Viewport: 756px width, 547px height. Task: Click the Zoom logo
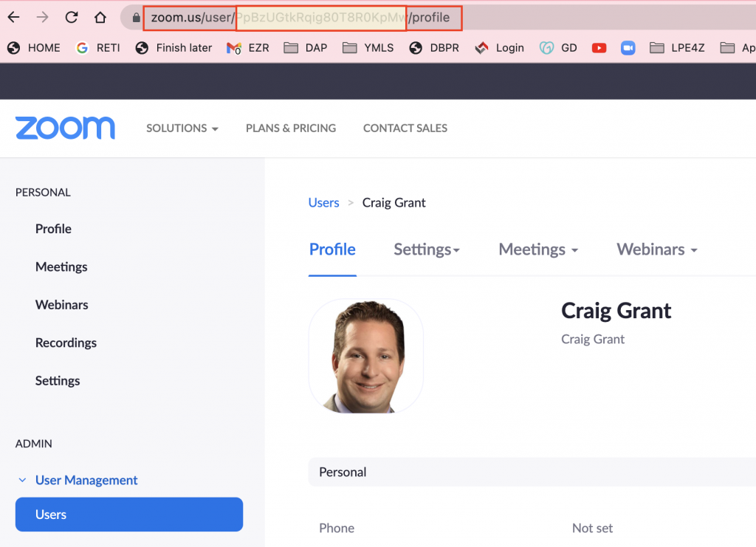pos(65,128)
